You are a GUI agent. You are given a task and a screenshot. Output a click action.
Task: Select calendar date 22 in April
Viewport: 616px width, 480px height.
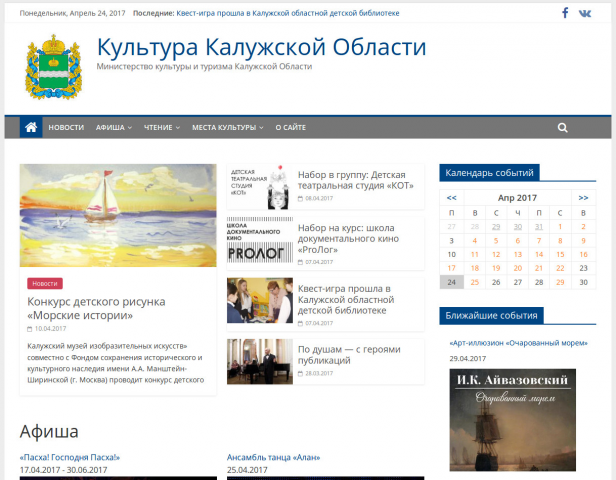[x=560, y=268]
